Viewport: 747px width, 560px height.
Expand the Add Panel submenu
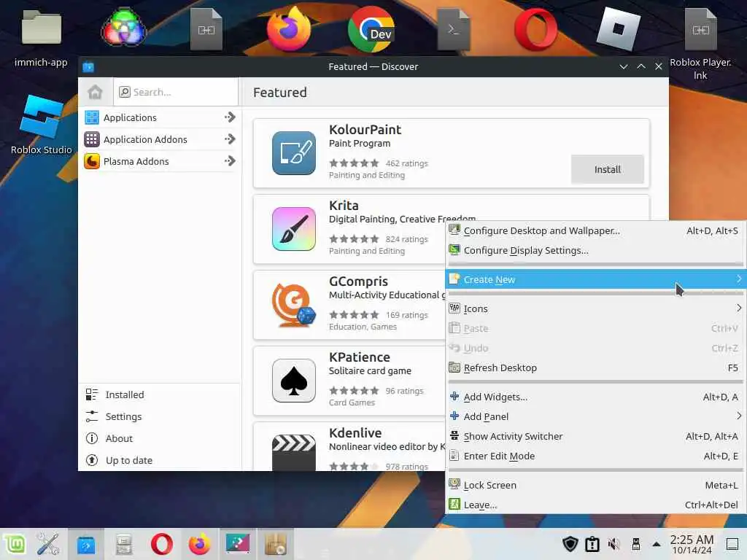(595, 416)
